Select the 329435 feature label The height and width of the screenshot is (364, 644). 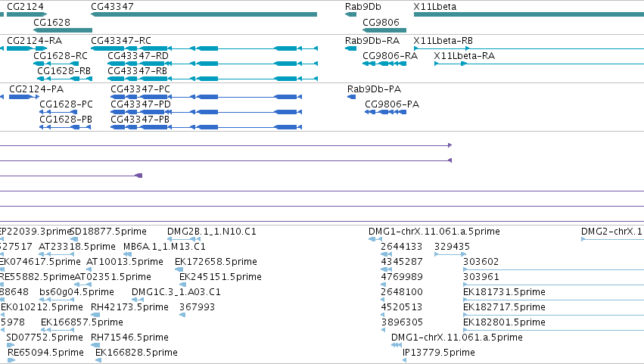tap(453, 247)
